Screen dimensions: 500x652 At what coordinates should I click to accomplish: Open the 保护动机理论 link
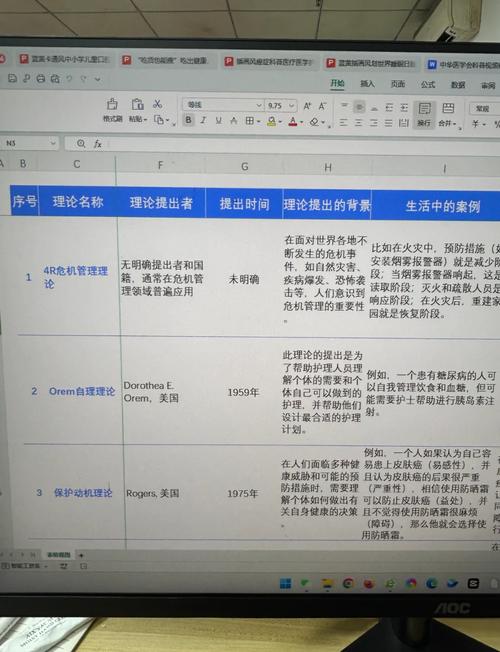coord(83,493)
